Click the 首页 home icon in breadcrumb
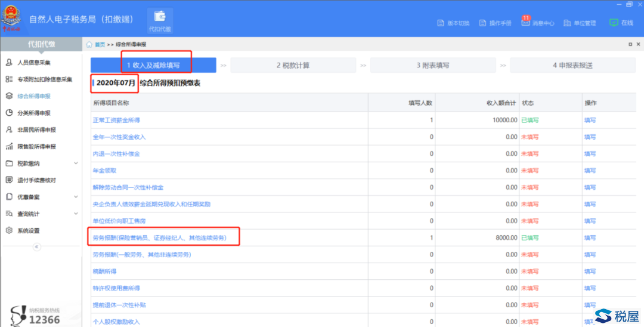Screen dimensions: 644x327 89,44
